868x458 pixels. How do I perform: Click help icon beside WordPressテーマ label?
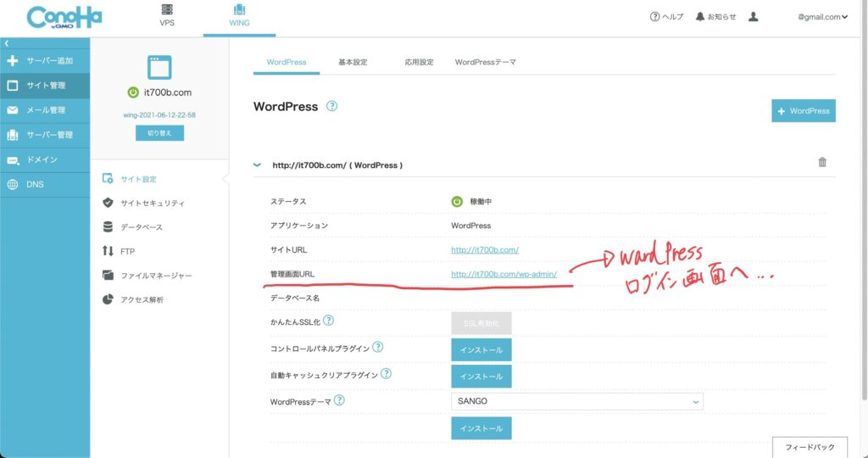339,399
